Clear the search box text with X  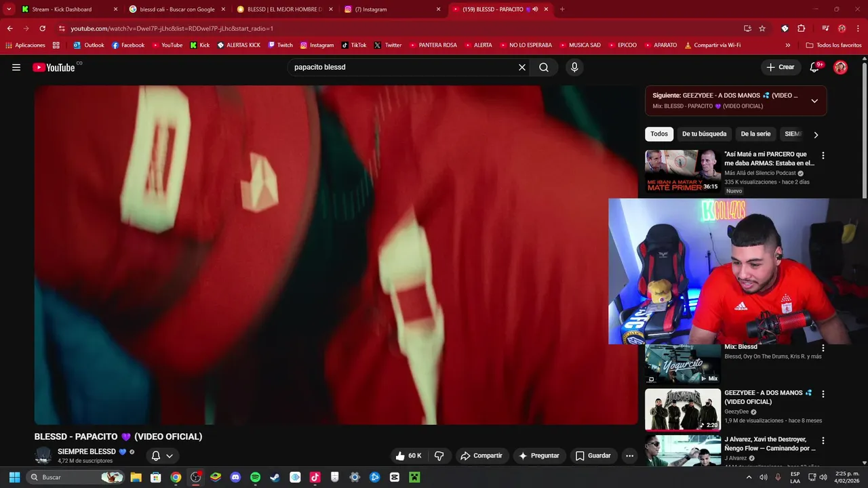pyautogui.click(x=522, y=67)
